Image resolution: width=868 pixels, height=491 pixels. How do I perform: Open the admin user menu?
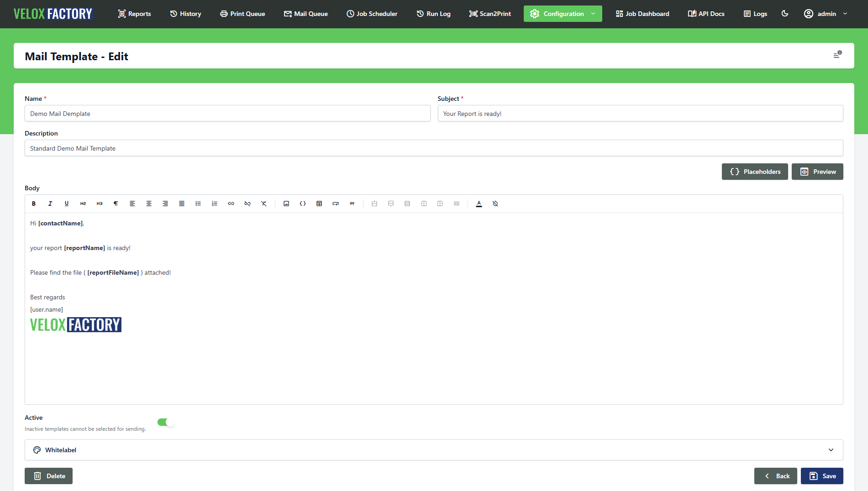[826, 14]
